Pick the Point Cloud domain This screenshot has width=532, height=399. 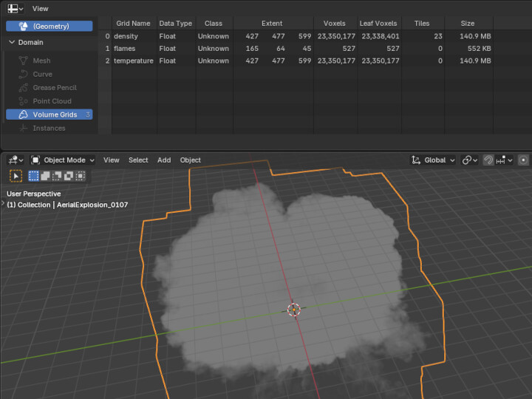tap(52, 101)
